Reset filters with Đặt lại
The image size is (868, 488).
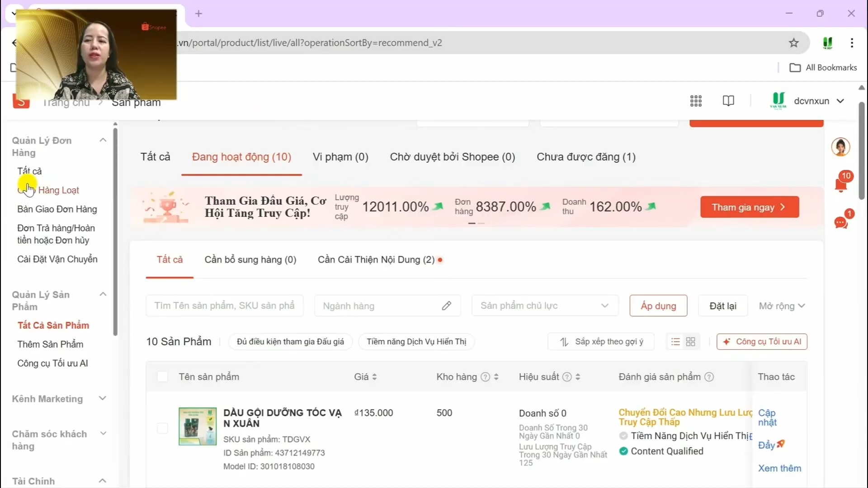point(723,306)
